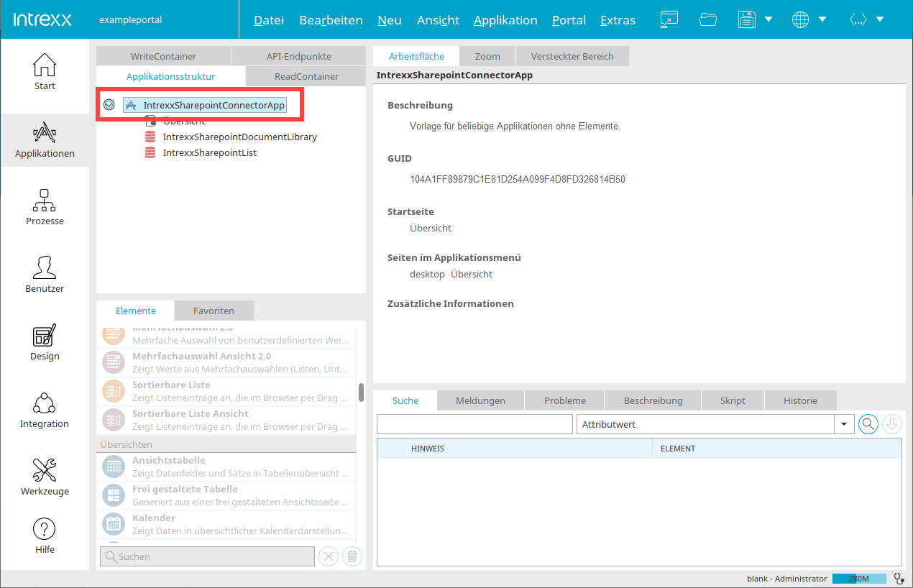Click the save disk toolbar icon
This screenshot has width=913, height=588.
click(748, 20)
